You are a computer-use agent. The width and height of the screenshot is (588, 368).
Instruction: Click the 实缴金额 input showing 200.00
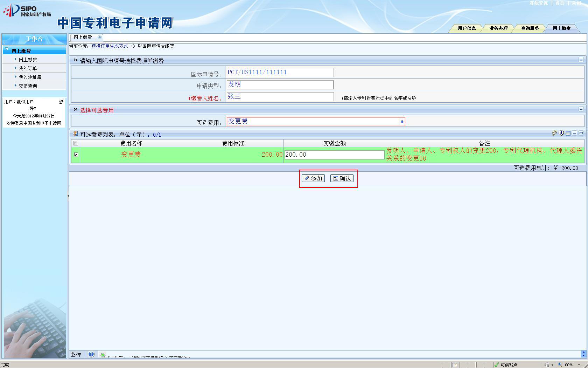[x=334, y=155]
